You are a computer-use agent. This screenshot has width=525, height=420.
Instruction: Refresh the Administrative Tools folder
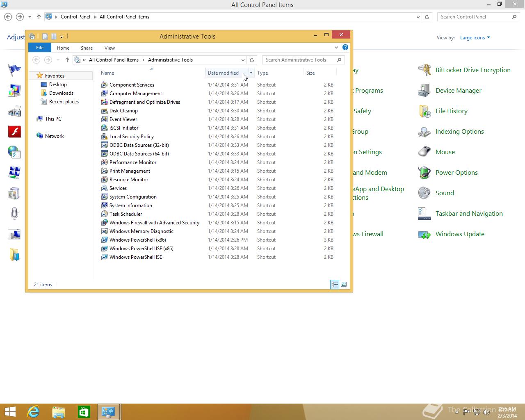point(252,60)
